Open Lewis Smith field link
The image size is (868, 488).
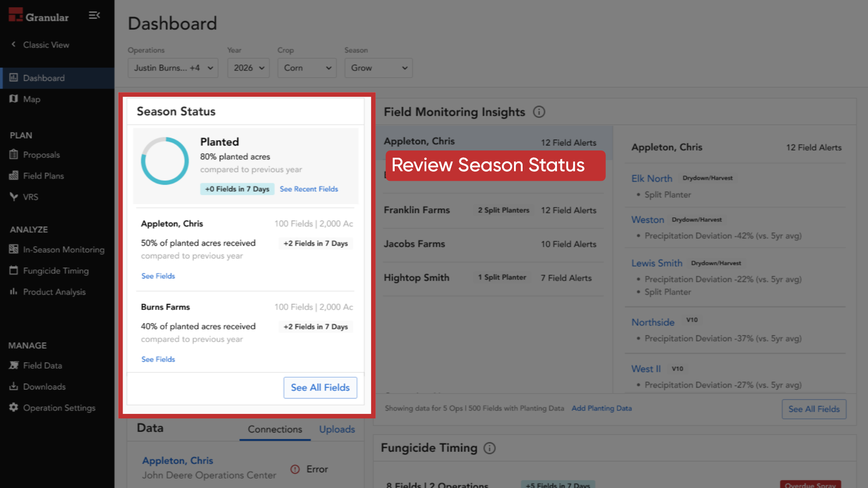(657, 263)
